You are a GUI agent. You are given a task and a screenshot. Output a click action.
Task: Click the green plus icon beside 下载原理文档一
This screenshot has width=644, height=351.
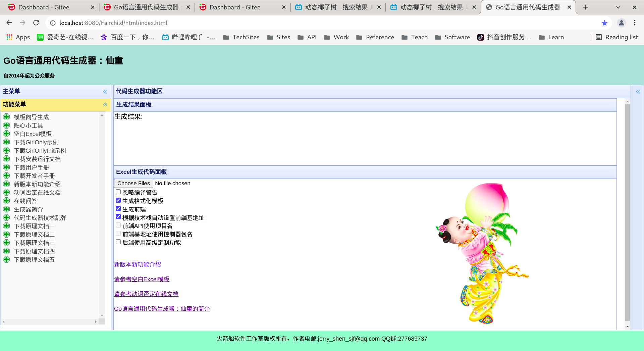[x=6, y=226]
